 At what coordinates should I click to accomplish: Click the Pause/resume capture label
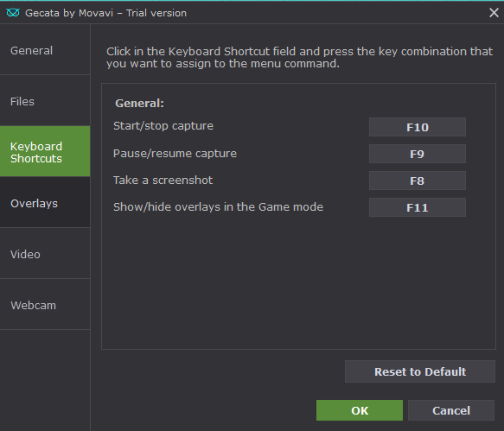tap(175, 154)
